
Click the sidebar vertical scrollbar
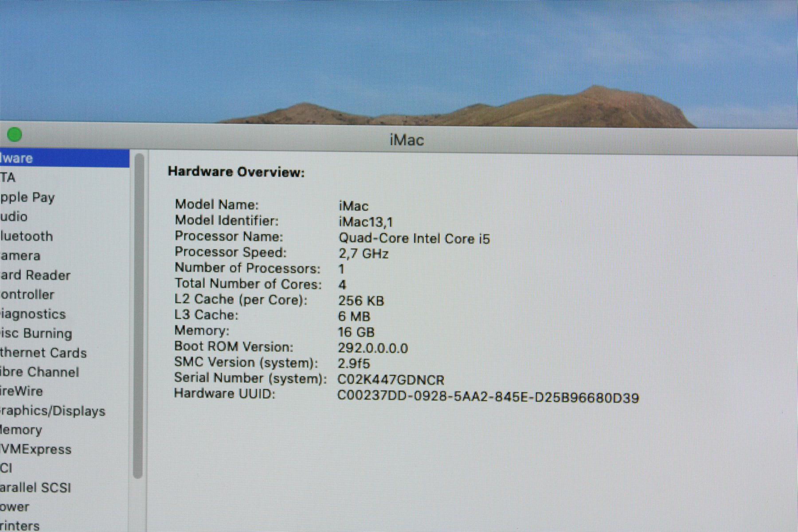tap(138, 316)
